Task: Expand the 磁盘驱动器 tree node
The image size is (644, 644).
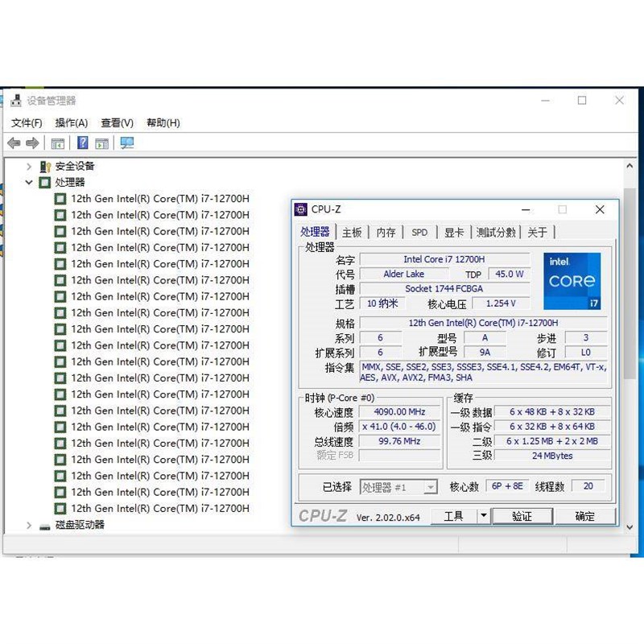Action: tap(29, 526)
